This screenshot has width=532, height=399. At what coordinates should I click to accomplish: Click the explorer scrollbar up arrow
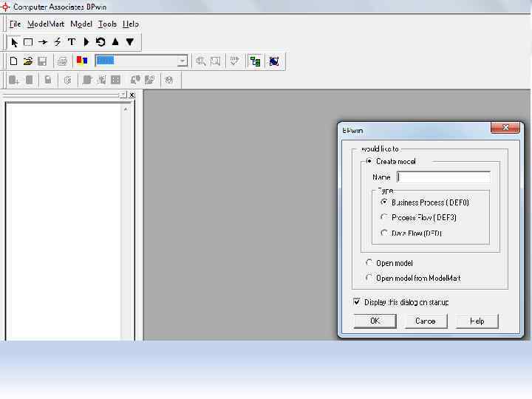(x=126, y=109)
